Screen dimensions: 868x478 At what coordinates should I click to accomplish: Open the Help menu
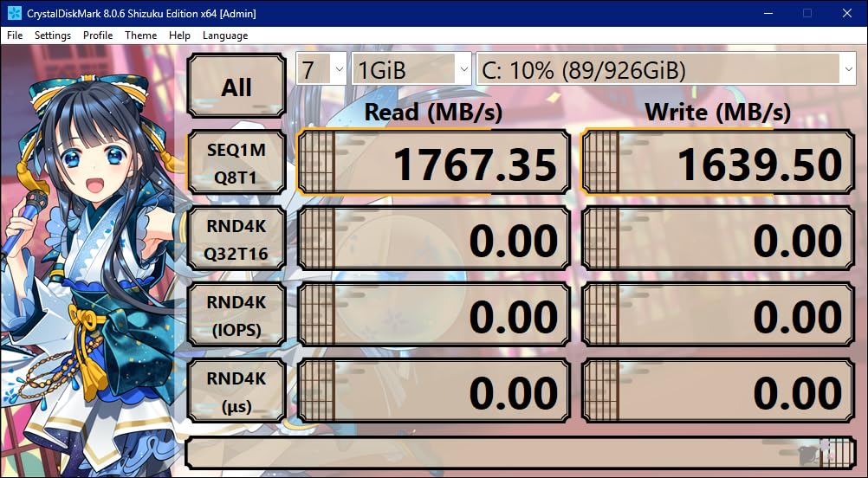point(179,36)
